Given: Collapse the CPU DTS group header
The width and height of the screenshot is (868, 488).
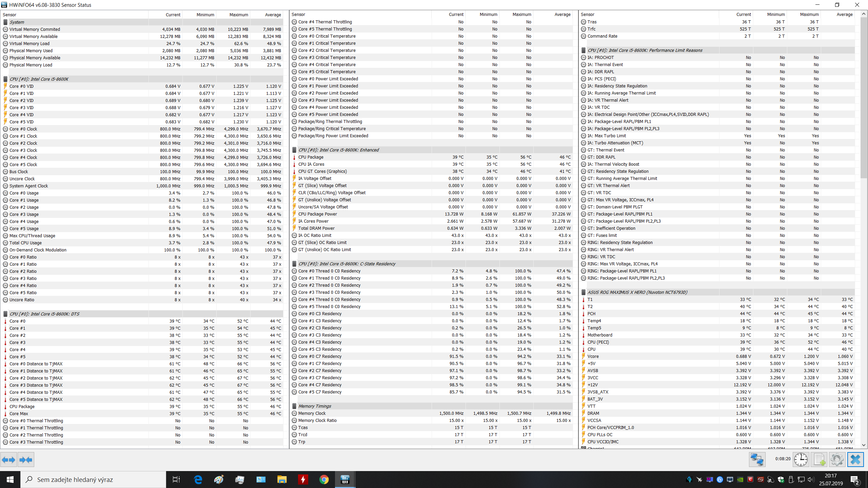Looking at the screenshot, I should click(44, 314).
